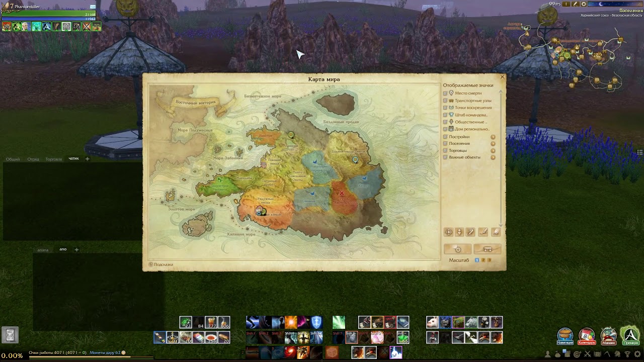This screenshot has height=362, width=644.
Task: Click the red X marker on map
Action: tap(342, 193)
